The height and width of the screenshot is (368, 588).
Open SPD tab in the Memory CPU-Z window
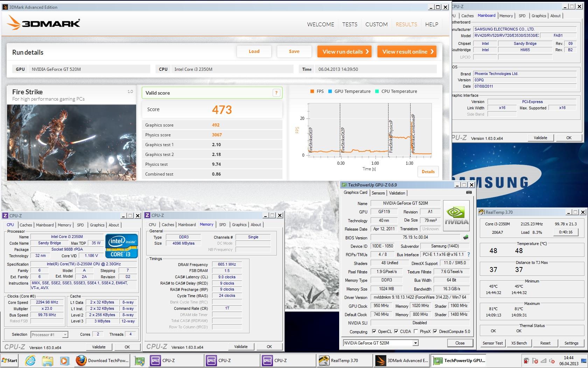(x=223, y=225)
